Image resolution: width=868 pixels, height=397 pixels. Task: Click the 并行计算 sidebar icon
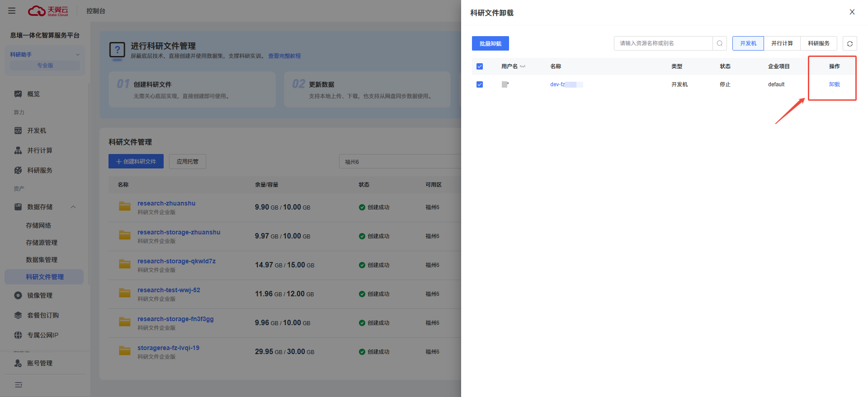(x=18, y=150)
